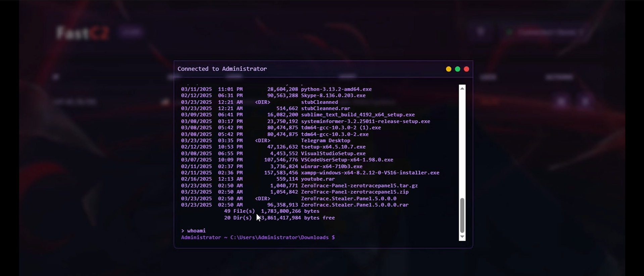Click ZeroTrace-Panel-zerotracepanel5.zip file name
Screen dimensions: 644x276
[x=355, y=192]
